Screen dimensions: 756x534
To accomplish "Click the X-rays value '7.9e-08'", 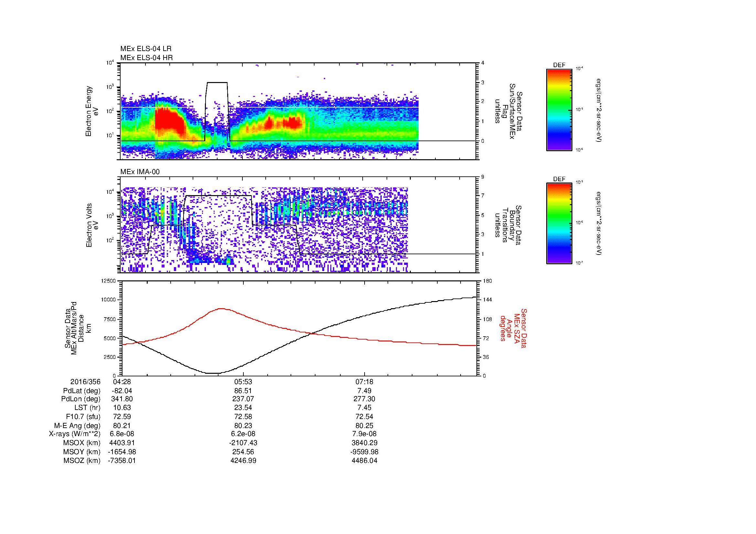I will 365,435.
